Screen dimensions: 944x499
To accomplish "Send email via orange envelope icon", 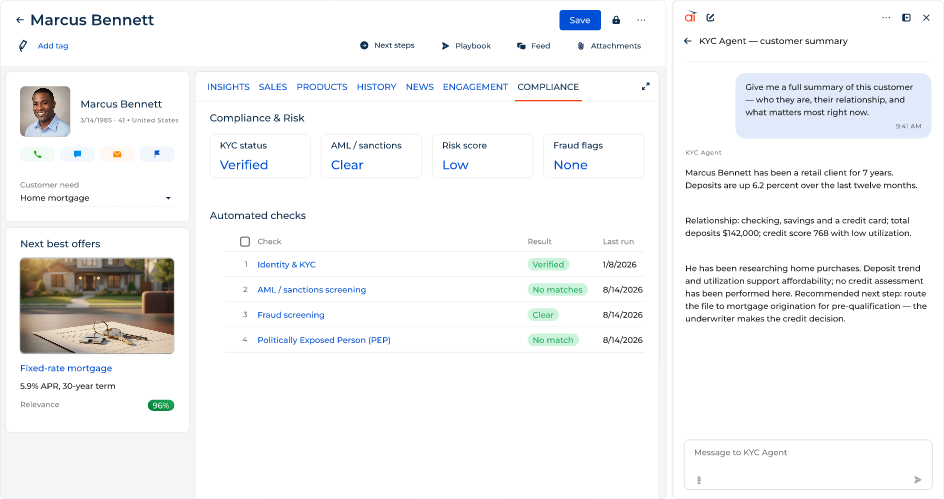I will (117, 154).
